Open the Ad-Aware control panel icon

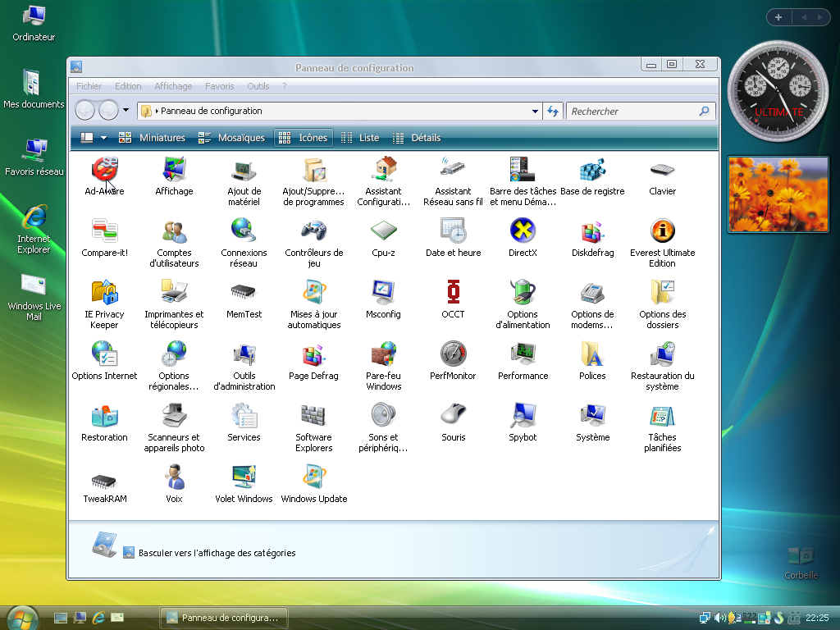[x=104, y=171]
